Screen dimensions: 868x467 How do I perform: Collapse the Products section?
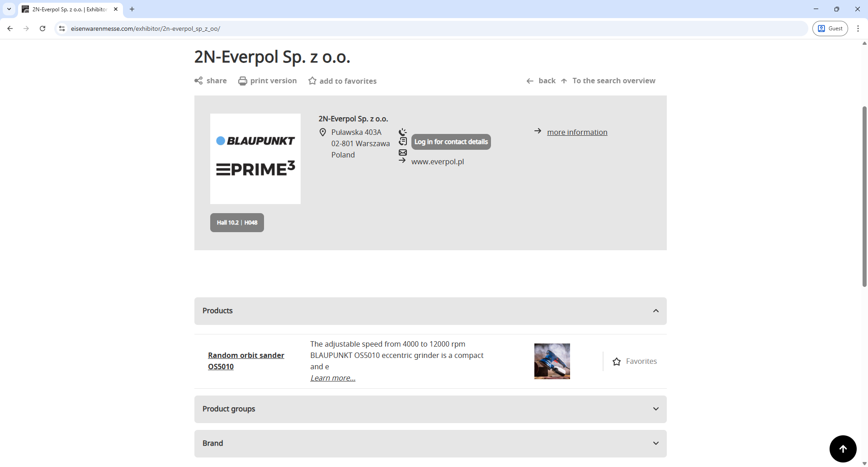coord(656,311)
